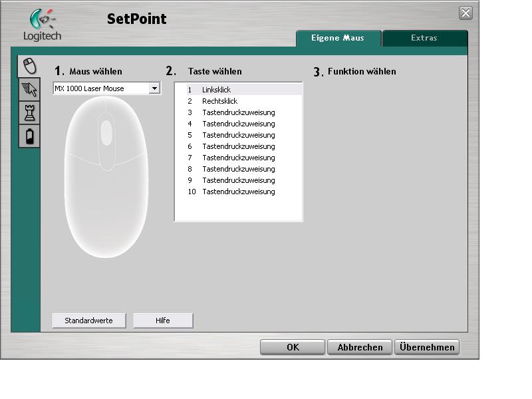532x399 pixels.
Task: Click the MX 1000 Laser Mouse selection field
Action: [106, 88]
